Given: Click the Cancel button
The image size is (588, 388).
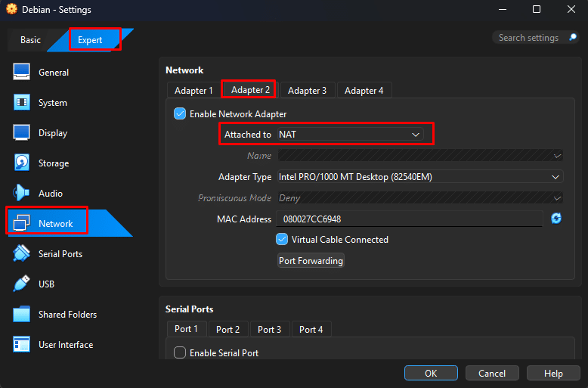Looking at the screenshot, I should pos(492,373).
